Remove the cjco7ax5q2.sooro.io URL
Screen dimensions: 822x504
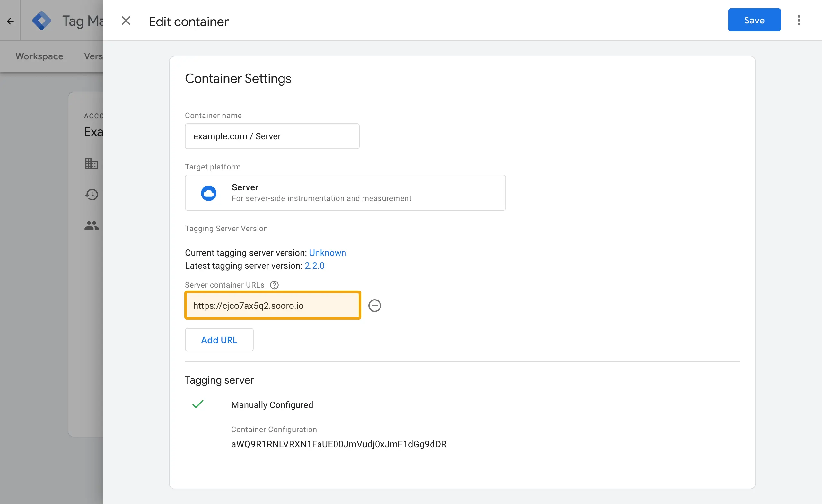(x=375, y=306)
